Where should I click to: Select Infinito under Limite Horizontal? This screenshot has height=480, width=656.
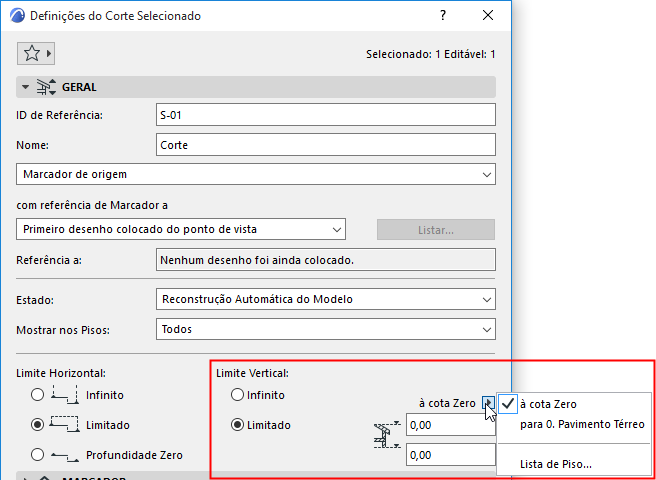[x=38, y=395]
